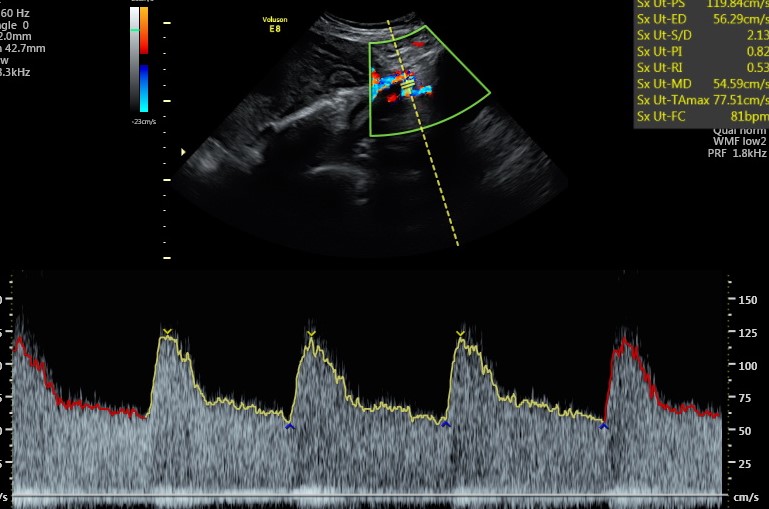Select the last blue end-diastolic marker
The image size is (769, 509).
604,426
